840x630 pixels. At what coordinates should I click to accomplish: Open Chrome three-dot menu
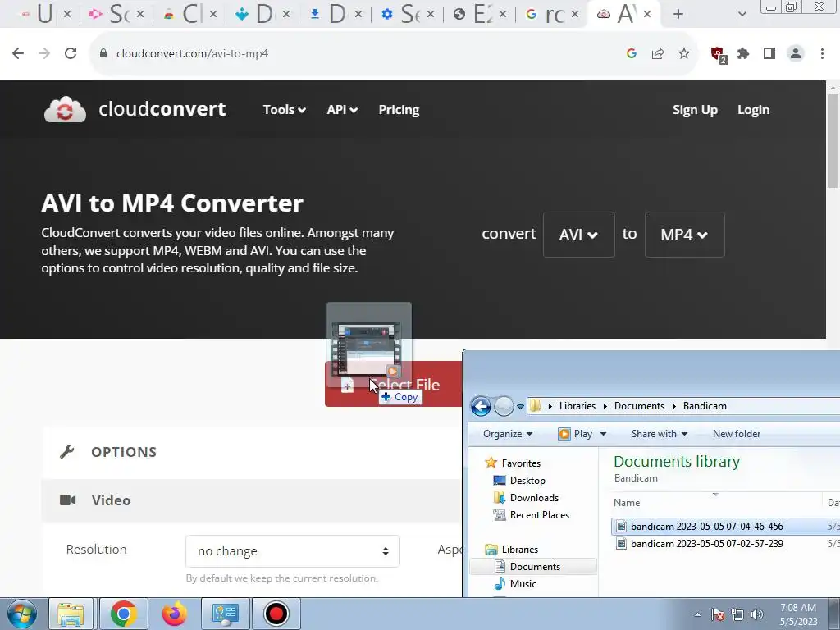point(822,53)
